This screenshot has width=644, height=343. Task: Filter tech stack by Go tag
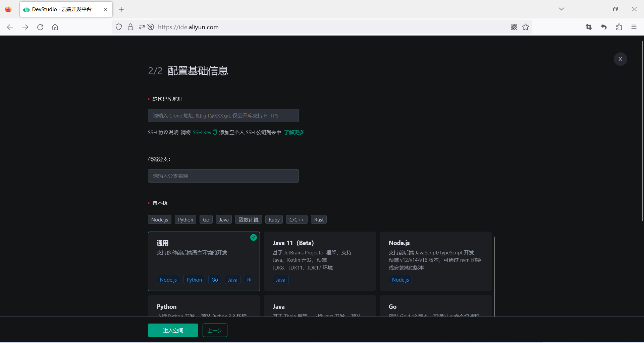[206, 219]
